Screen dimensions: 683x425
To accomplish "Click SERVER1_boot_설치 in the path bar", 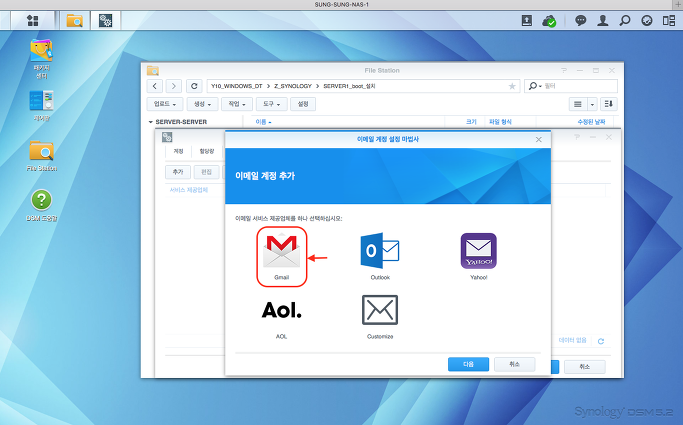I will [349, 86].
